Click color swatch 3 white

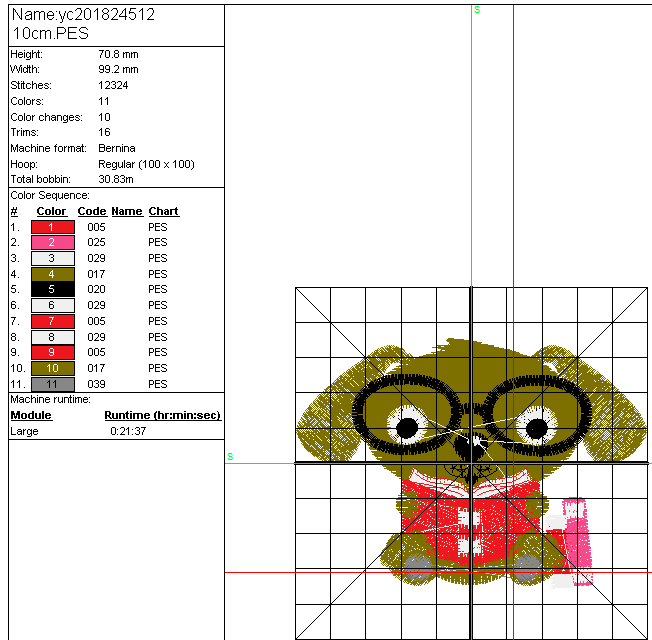click(x=53, y=258)
